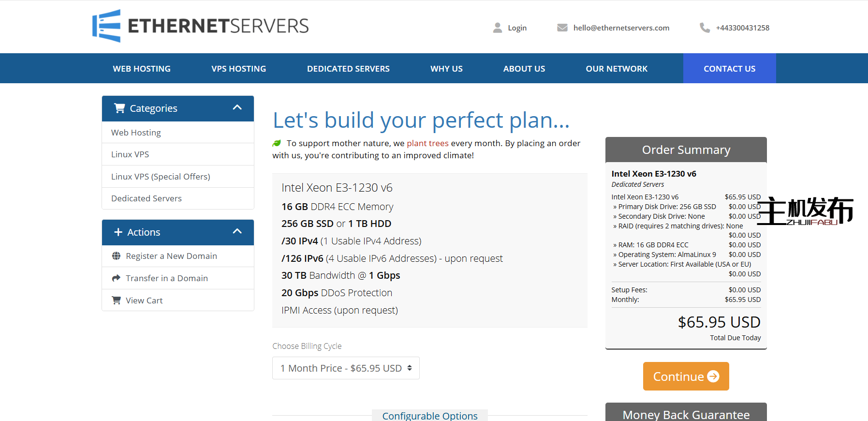Open the About Us menu item
This screenshot has width=868, height=421.
pos(524,69)
